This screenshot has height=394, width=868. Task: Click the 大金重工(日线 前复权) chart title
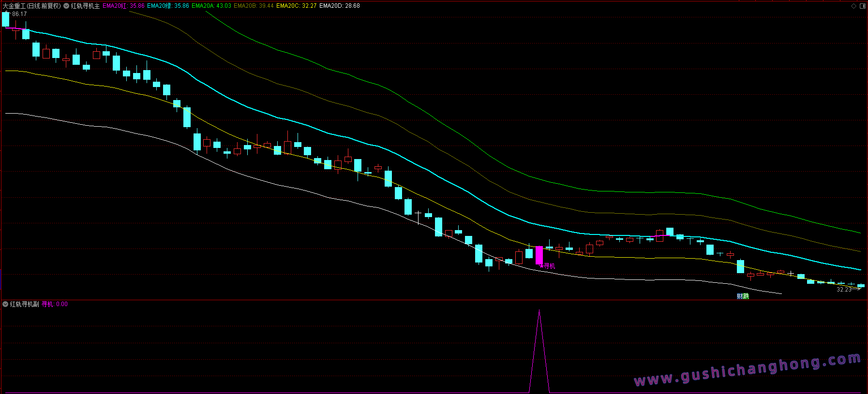[x=32, y=6]
